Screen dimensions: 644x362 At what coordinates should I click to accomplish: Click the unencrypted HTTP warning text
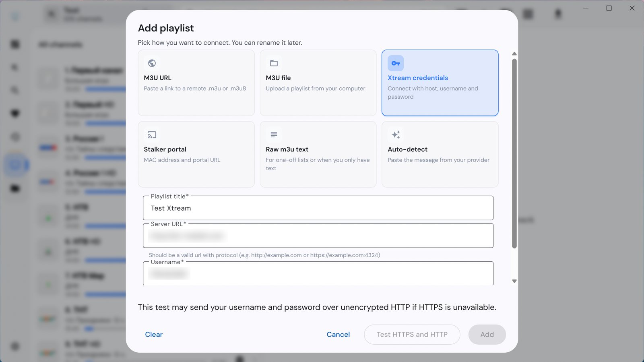click(317, 307)
